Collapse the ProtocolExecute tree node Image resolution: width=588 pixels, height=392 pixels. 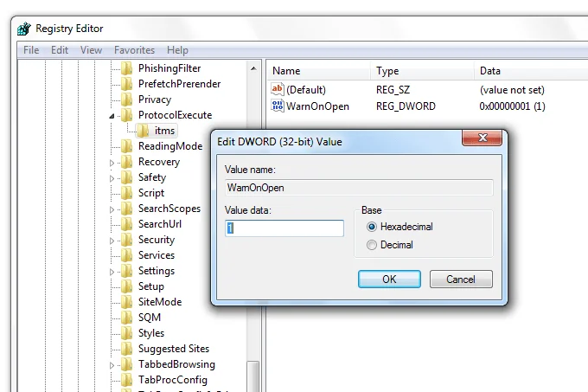click(112, 116)
